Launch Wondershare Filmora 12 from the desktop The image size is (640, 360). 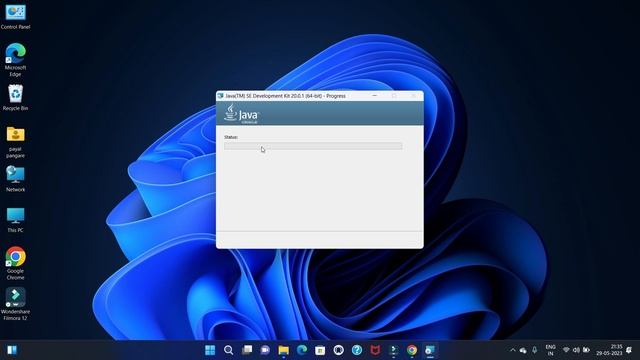(x=16, y=303)
